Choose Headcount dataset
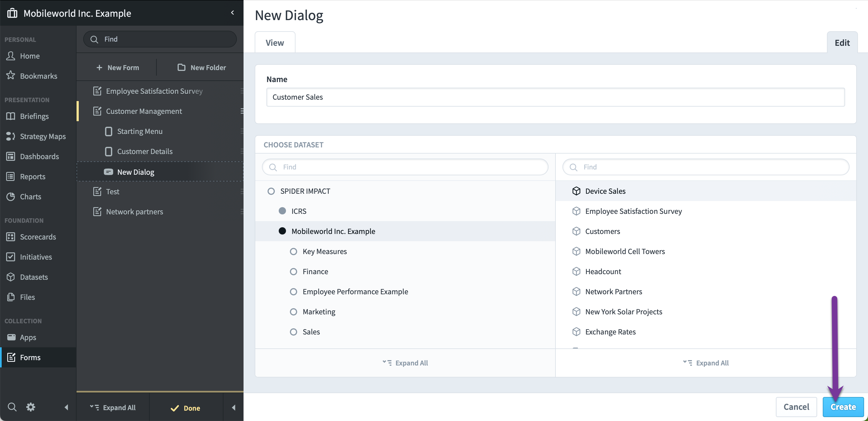 (x=705, y=271)
